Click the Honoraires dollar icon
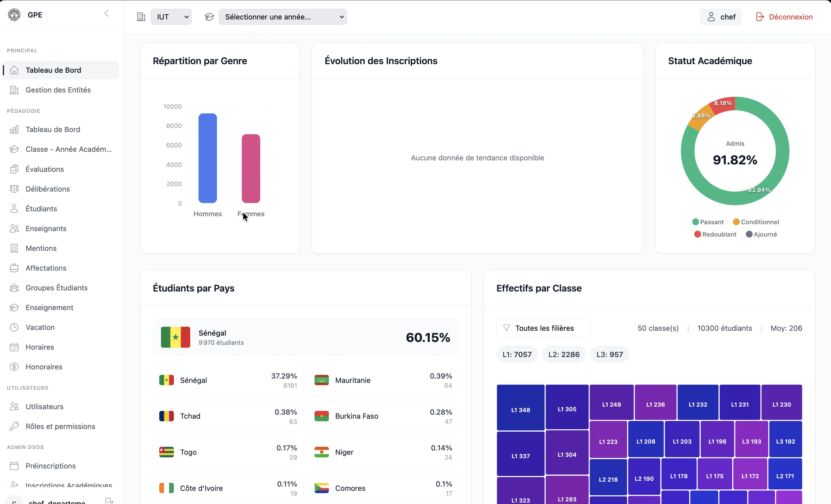Screen dimensions: 831x504 point(14,367)
